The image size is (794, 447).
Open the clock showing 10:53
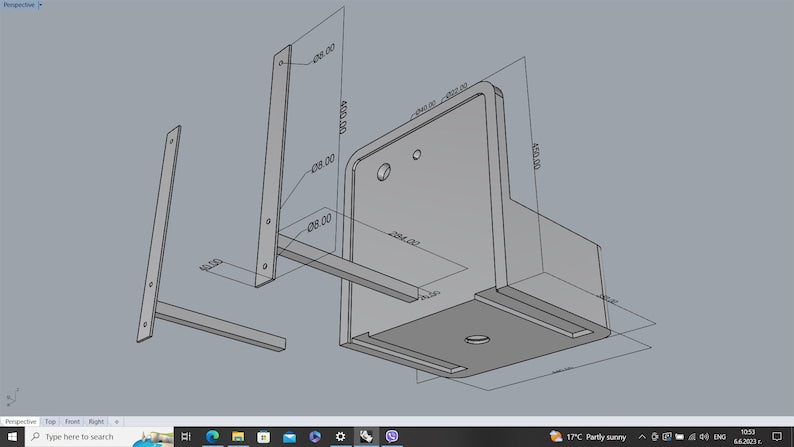pyautogui.click(x=748, y=436)
